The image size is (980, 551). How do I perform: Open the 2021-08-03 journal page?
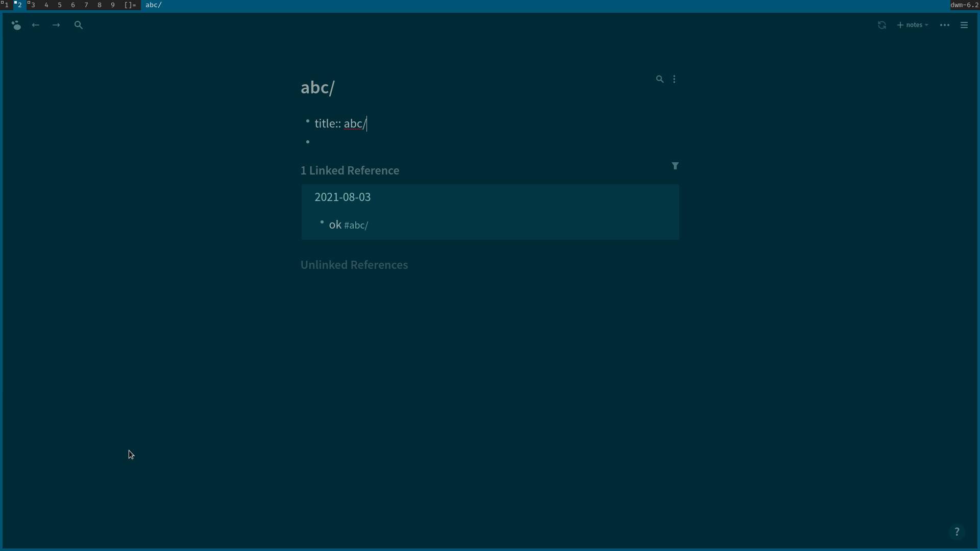(x=342, y=197)
